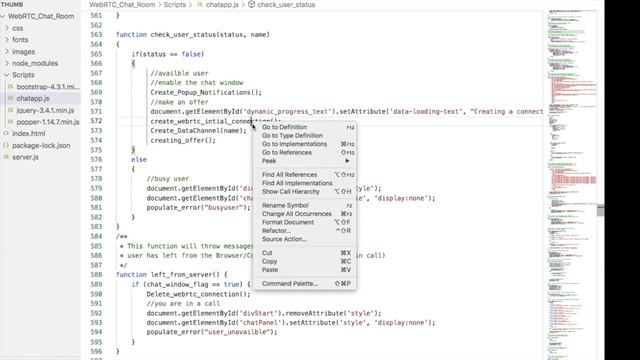Click check_user_status breadcrumb symbol
The image size is (640, 360).
(x=286, y=5)
